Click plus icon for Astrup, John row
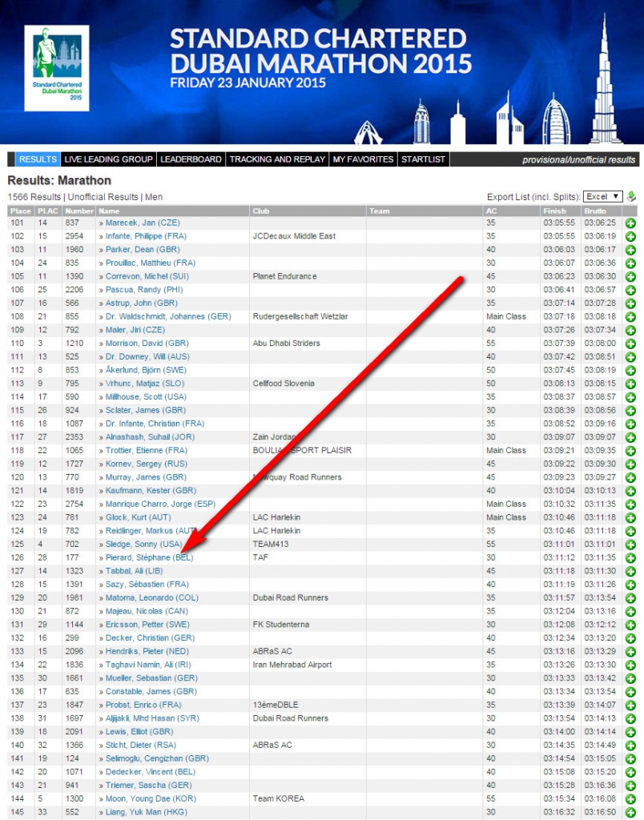Image resolution: width=644 pixels, height=820 pixels. 630,303
